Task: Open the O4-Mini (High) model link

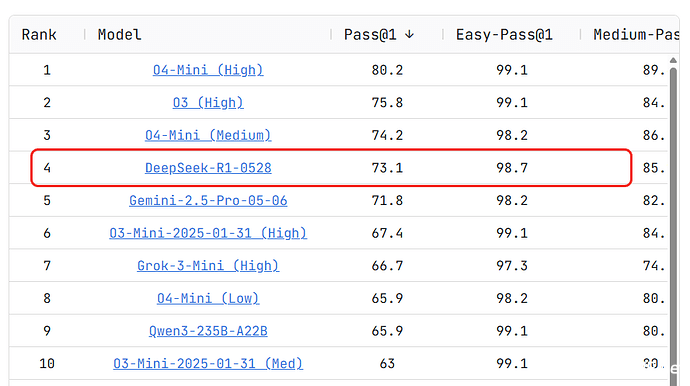Action: 208,70
